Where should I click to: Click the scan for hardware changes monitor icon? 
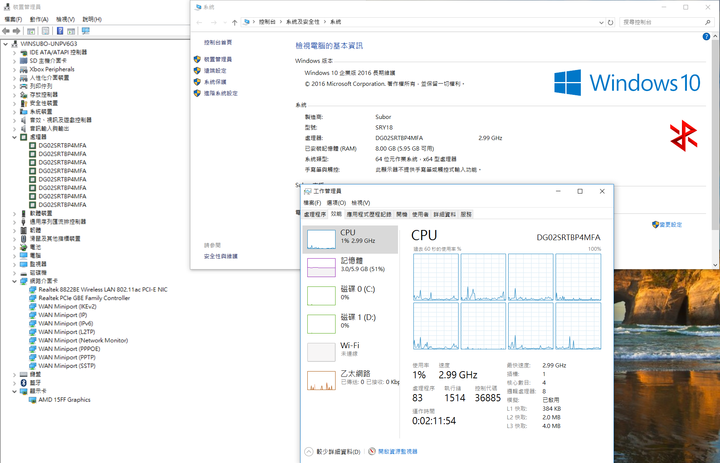coord(85,31)
